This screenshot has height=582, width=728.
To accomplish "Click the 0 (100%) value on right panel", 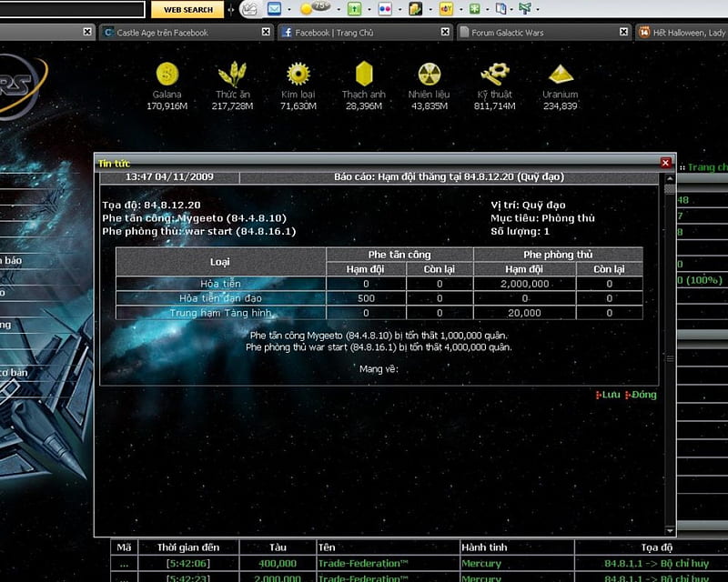I will point(700,280).
